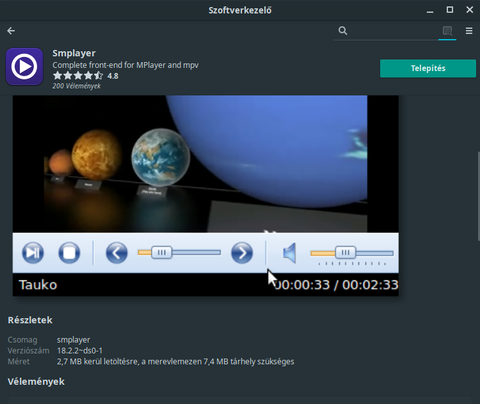This screenshot has width=480, height=404.
Task: Click the Smplayer screenshot image
Action: [x=206, y=196]
